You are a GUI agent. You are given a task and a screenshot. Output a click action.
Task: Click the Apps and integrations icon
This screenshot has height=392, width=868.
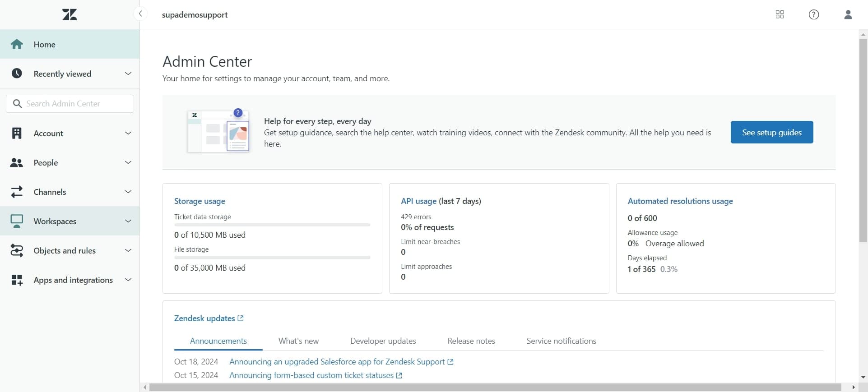17,280
